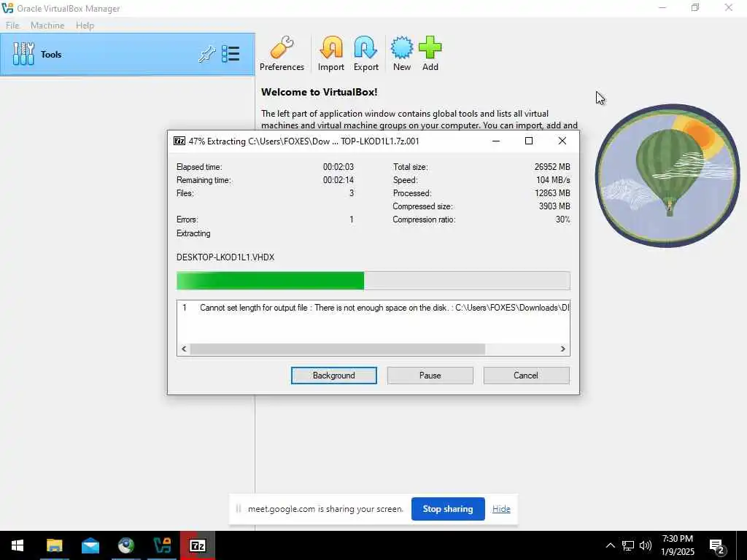Click the Import appliance icon
Viewport: 747px width, 560px height.
[331, 53]
